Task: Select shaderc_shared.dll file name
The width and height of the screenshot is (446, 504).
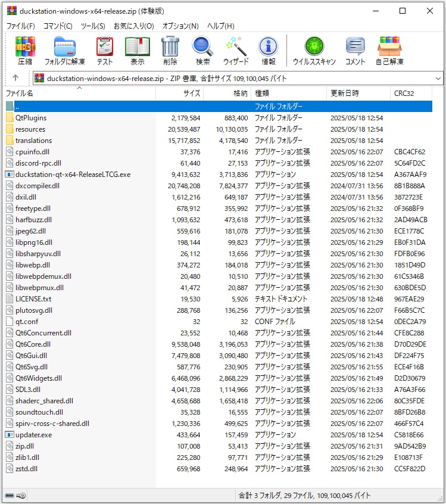Action: click(x=44, y=400)
